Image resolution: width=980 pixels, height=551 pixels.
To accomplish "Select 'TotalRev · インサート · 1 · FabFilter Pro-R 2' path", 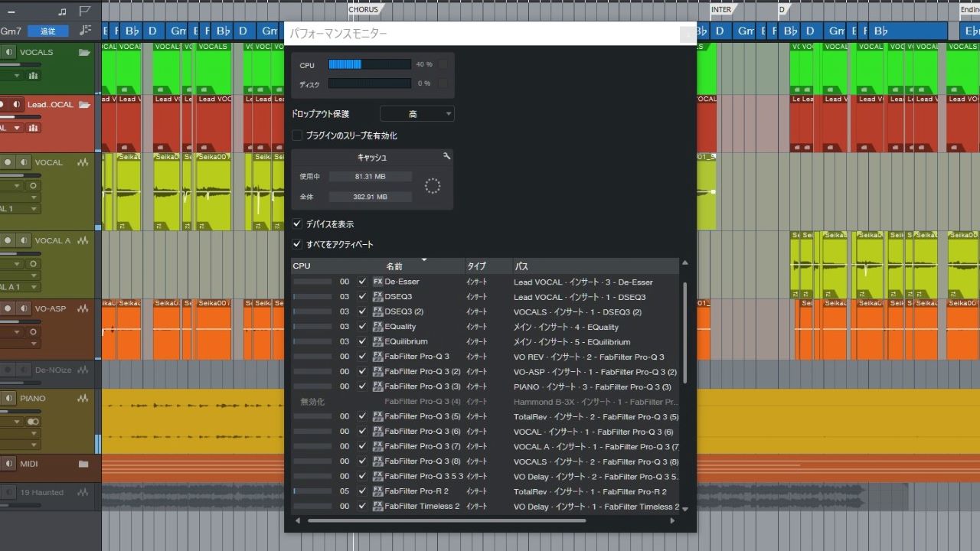I will click(x=590, y=491).
